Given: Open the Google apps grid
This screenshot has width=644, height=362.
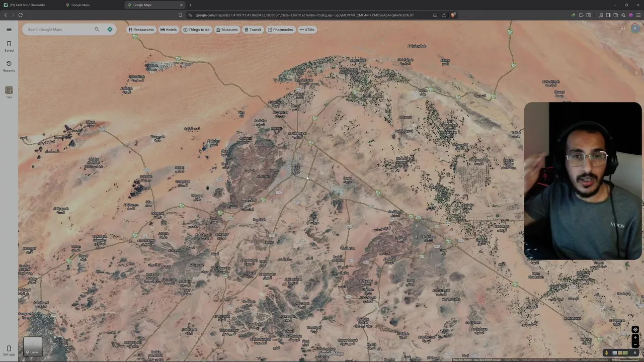Looking at the screenshot, I should coord(622,29).
